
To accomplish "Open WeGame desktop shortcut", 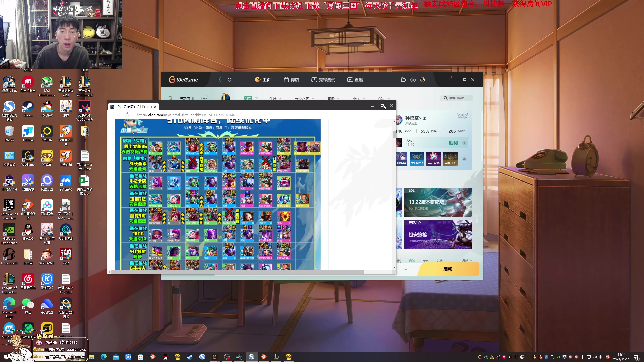I will [x=28, y=158].
